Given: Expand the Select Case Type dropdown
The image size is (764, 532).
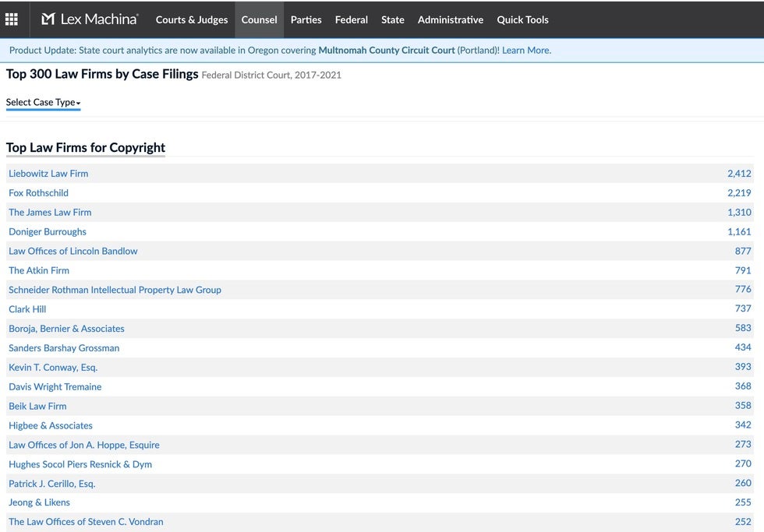Looking at the screenshot, I should (43, 102).
